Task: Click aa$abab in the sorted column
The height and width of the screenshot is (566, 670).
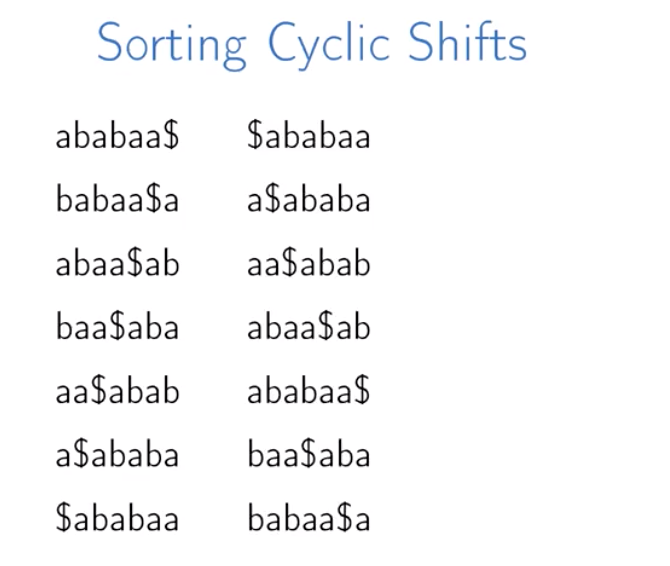Action: point(309,263)
